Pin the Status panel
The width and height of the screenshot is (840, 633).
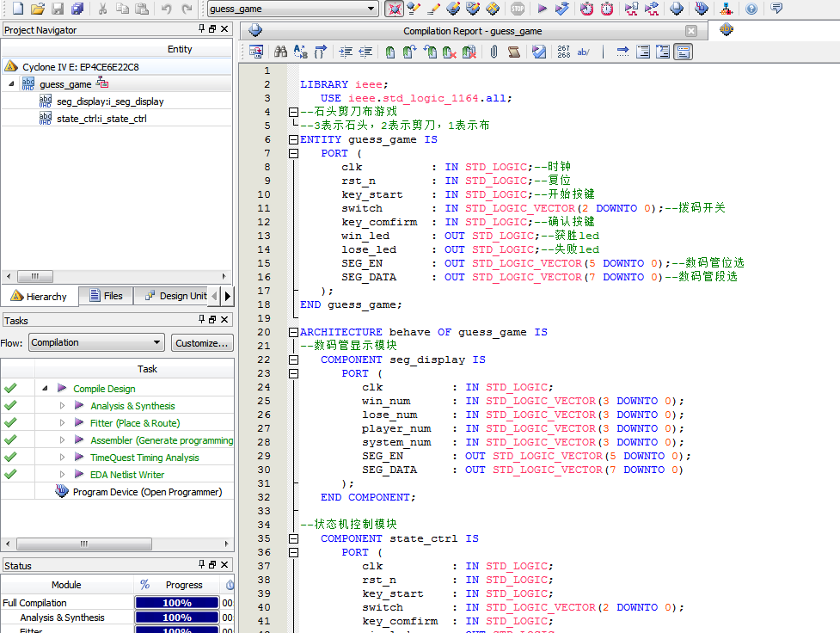click(x=201, y=564)
